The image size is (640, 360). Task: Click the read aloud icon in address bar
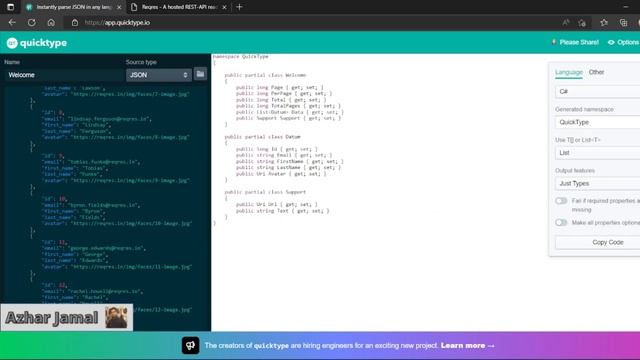566,23
